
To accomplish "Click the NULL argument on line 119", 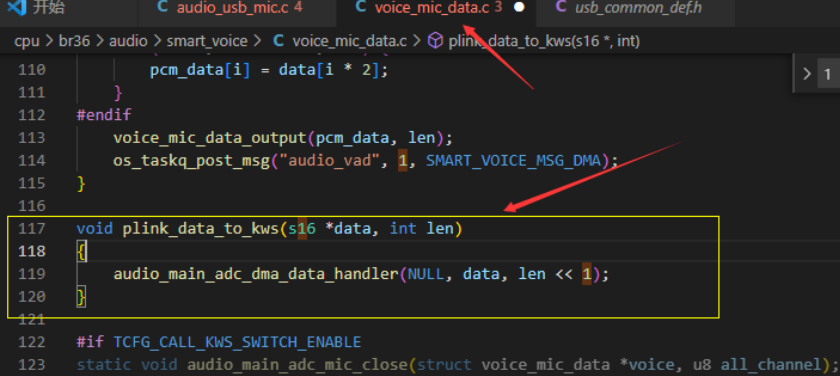I will click(426, 274).
